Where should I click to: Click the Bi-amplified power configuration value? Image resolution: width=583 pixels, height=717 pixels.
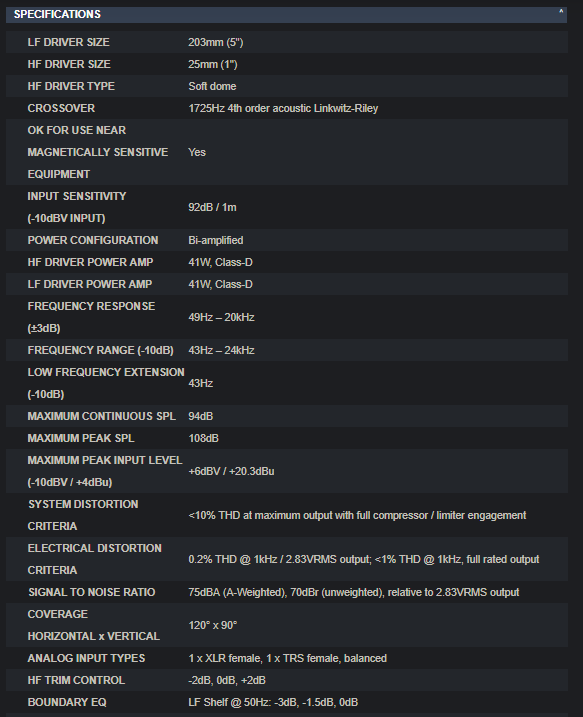coord(216,240)
